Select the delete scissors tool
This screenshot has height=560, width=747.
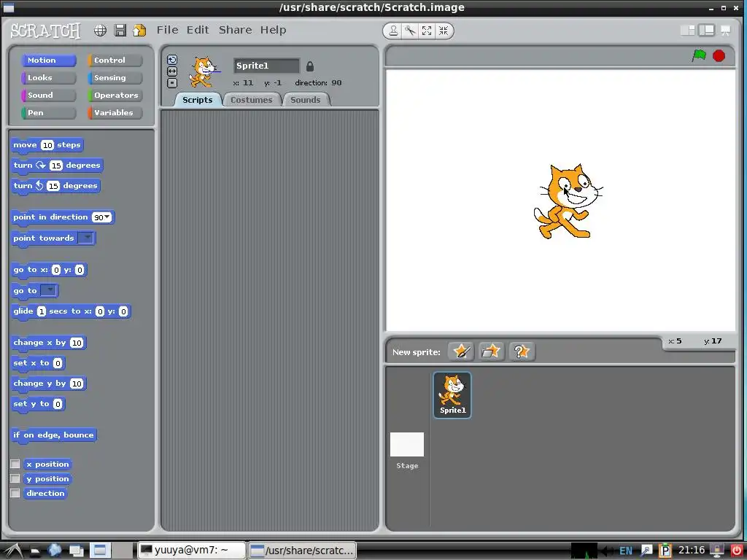pos(410,31)
